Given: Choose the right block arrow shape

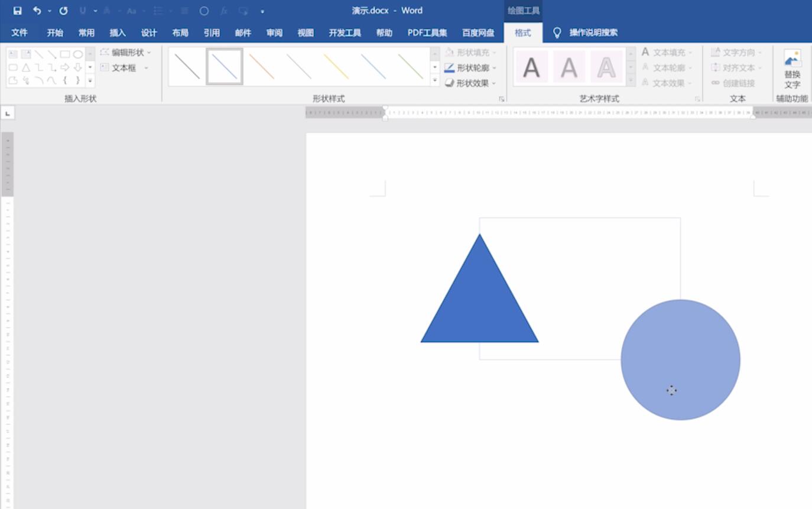Looking at the screenshot, I should [65, 67].
